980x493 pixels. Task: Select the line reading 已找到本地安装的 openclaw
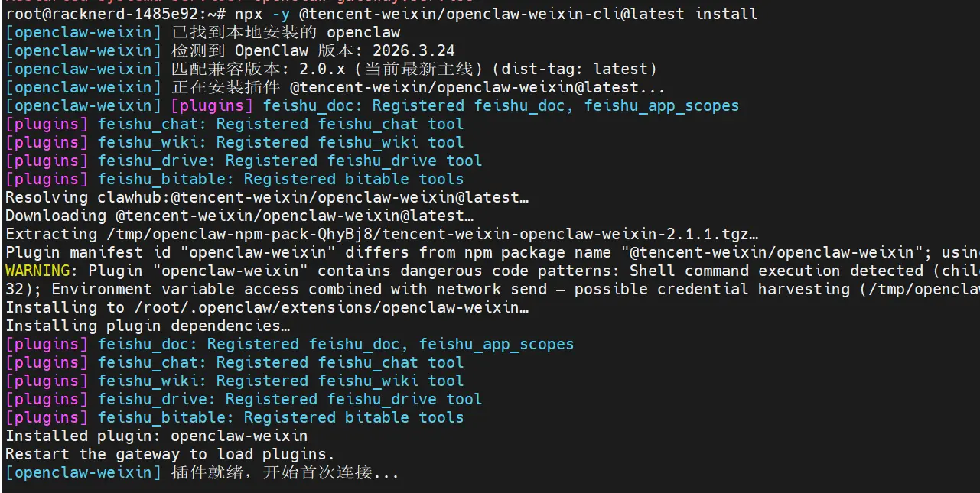[x=285, y=32]
